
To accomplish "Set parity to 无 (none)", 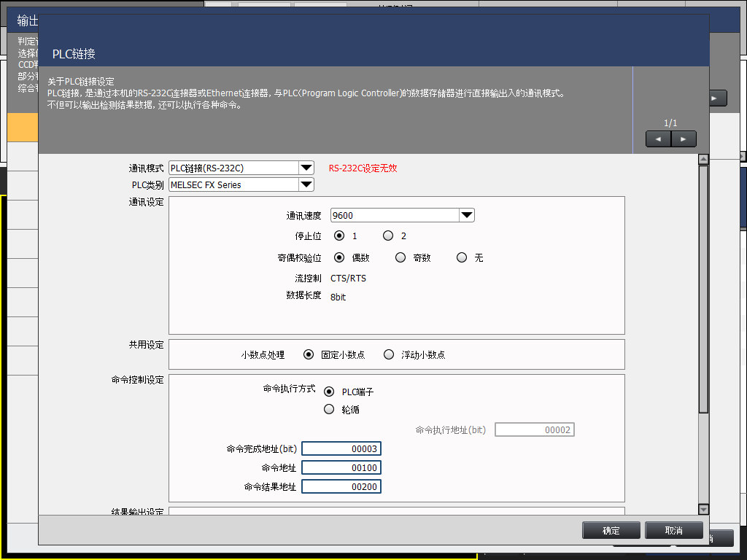I will click(x=462, y=257).
